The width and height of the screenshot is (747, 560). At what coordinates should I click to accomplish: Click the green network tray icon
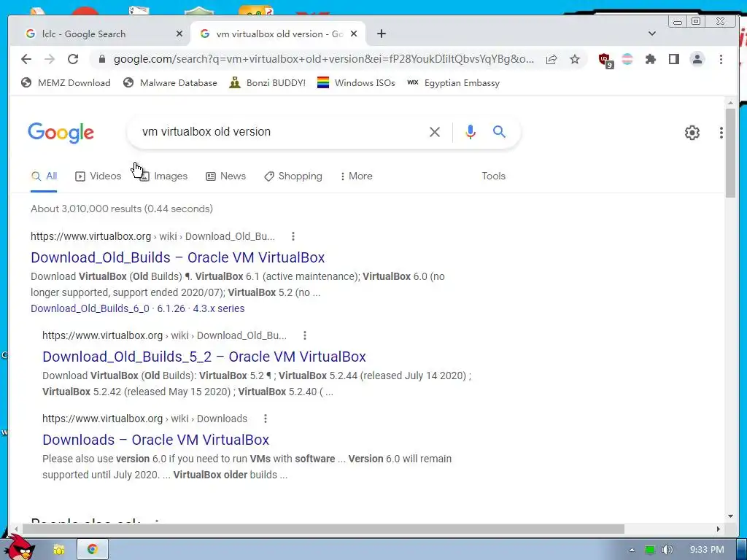[650, 550]
